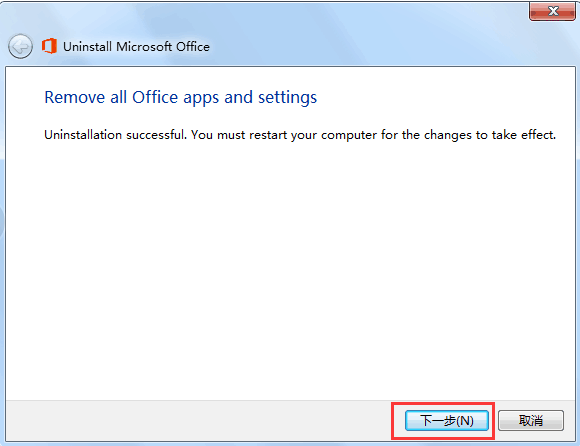Click the circular left-arrow navigation icon
This screenshot has width=580, height=446.
tap(20, 47)
